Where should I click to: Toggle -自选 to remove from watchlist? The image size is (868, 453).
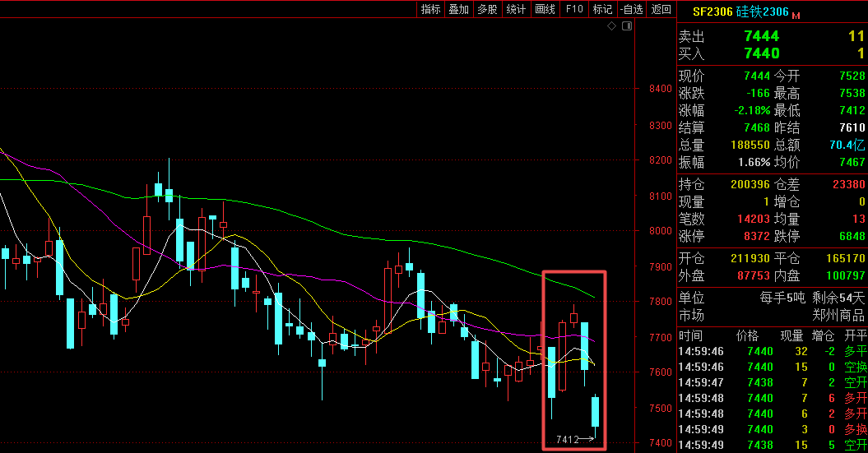coord(631,9)
